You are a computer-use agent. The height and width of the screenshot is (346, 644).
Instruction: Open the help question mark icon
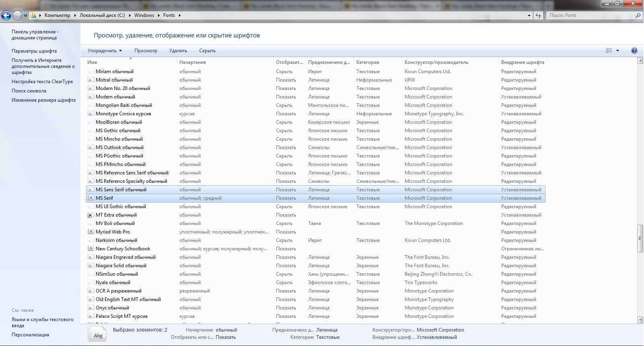pyautogui.click(x=634, y=51)
